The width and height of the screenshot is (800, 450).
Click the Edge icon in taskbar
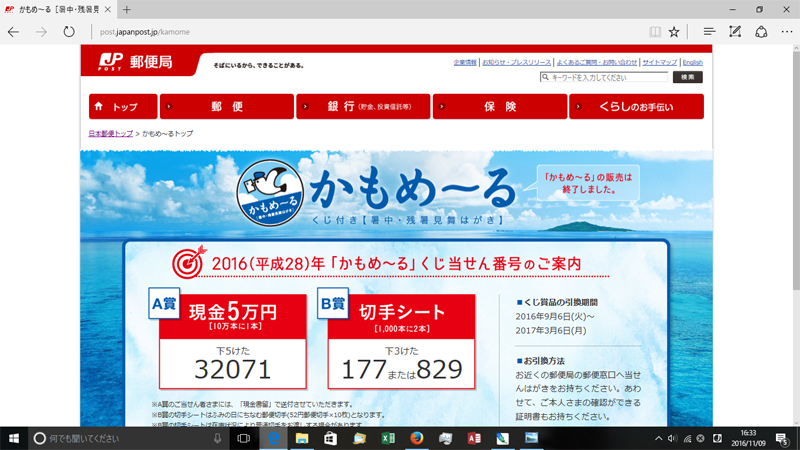273,438
